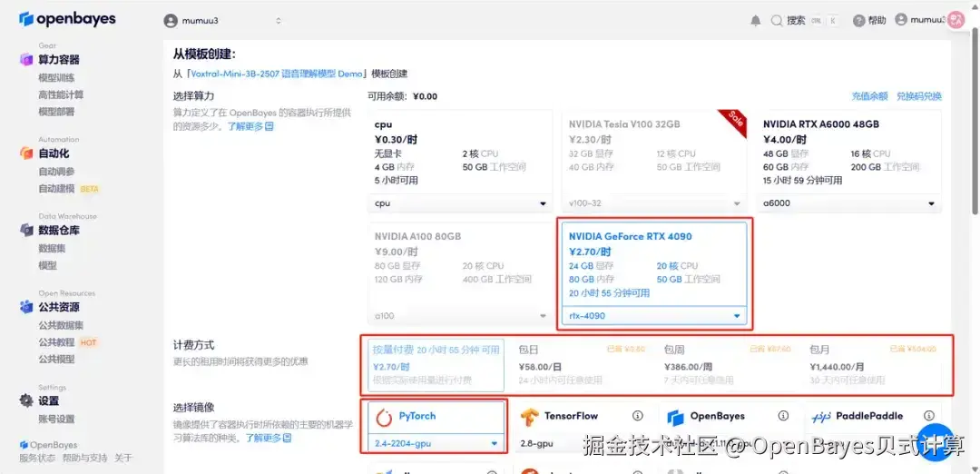Image resolution: width=980 pixels, height=474 pixels.
Task: Click the 数据仓库 sidebar icon
Action: [x=25, y=230]
